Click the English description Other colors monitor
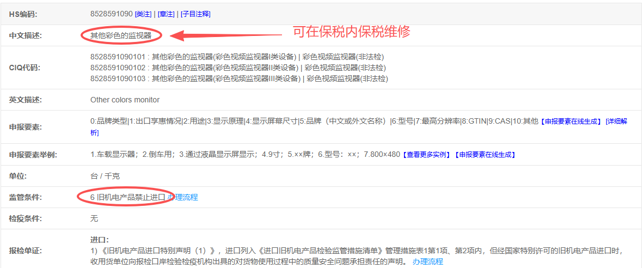Screen dimensions: 644x268 [x=125, y=100]
